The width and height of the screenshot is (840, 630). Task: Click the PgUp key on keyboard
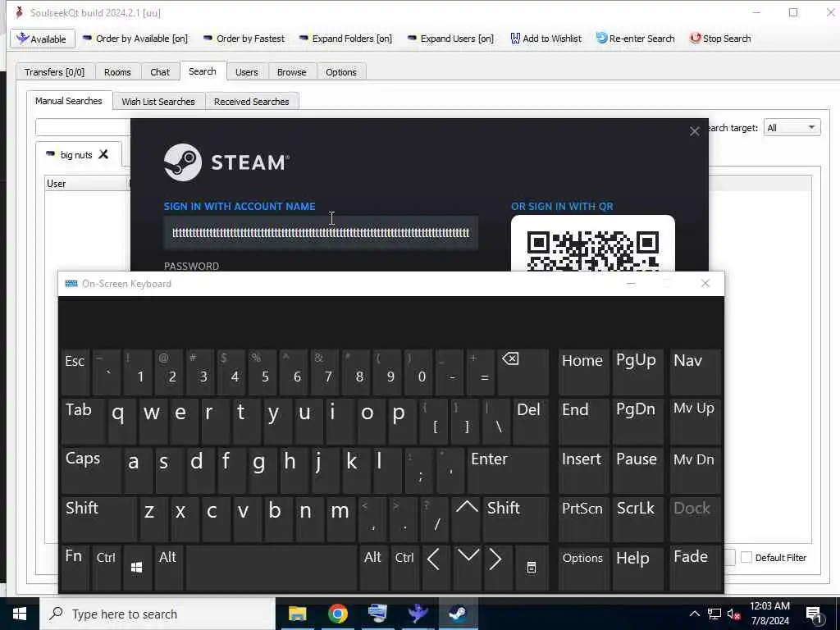(637, 372)
